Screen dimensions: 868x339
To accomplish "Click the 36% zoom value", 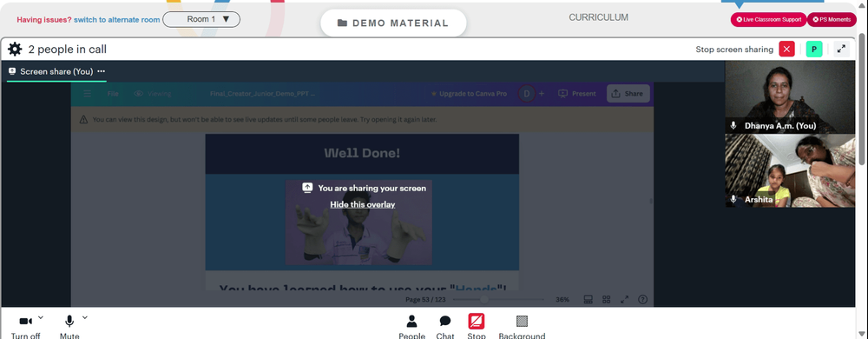I will click(562, 299).
